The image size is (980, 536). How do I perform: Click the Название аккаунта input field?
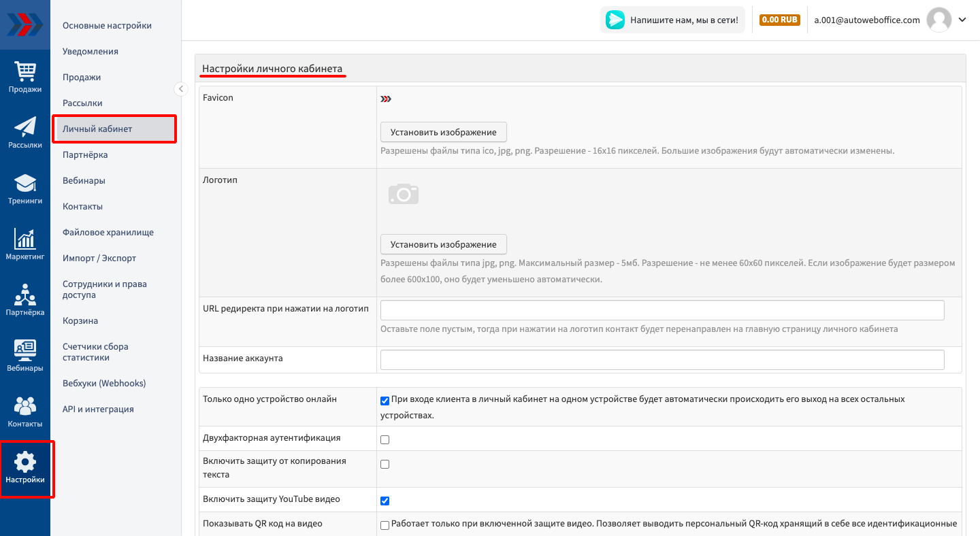(x=661, y=360)
